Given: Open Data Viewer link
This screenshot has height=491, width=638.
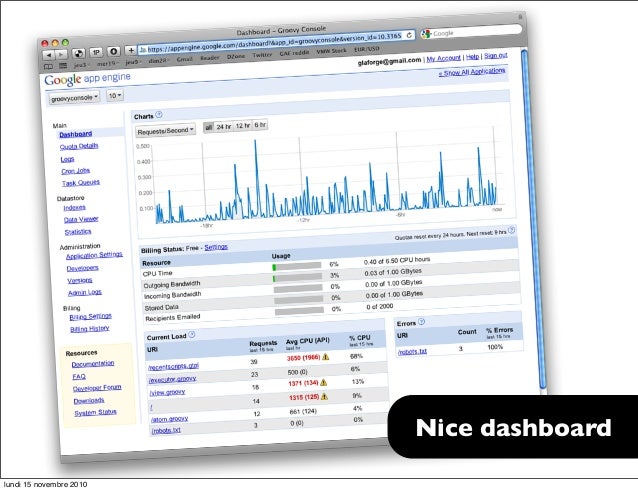Looking at the screenshot, I should pyautogui.click(x=81, y=219).
